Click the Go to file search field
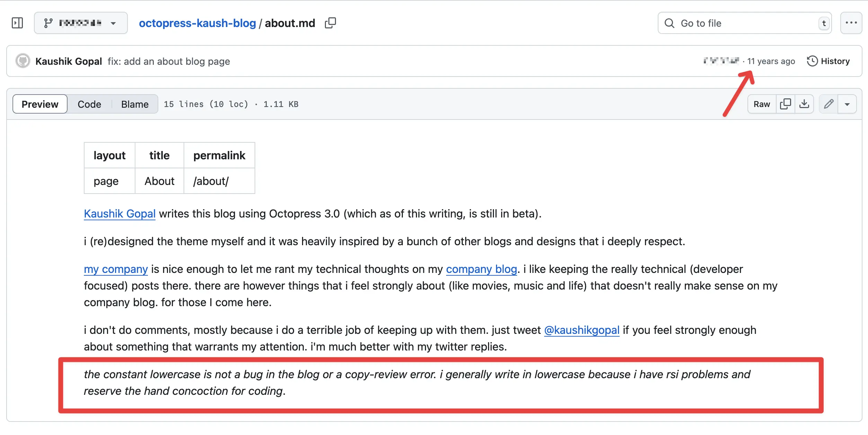This screenshot has height=435, width=868. (x=727, y=23)
